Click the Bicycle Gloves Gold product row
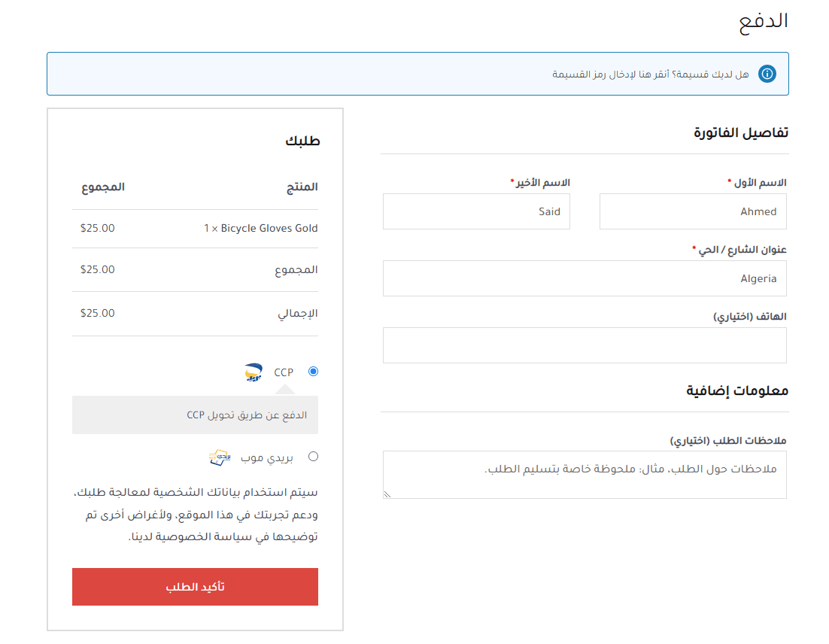The image size is (829, 644). (260, 228)
